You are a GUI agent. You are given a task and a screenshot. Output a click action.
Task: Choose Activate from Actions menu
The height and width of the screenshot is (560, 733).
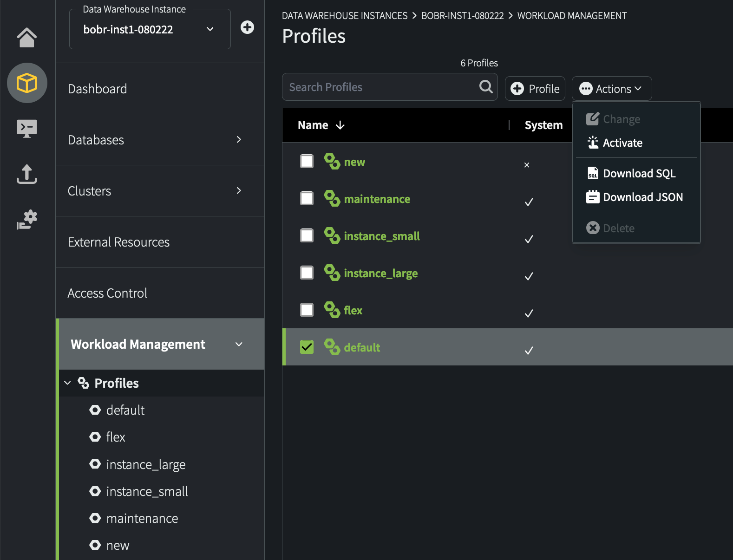tap(622, 143)
